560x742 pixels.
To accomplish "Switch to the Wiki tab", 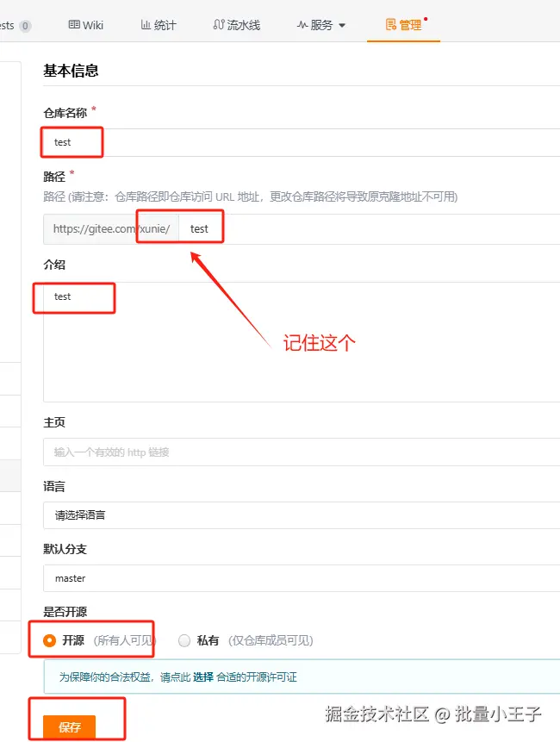I will [85, 25].
